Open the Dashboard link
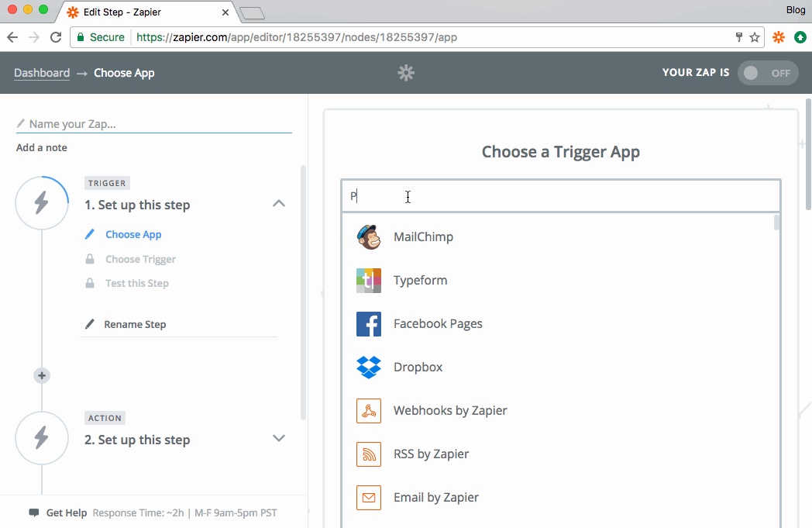The height and width of the screenshot is (528, 812). 42,73
